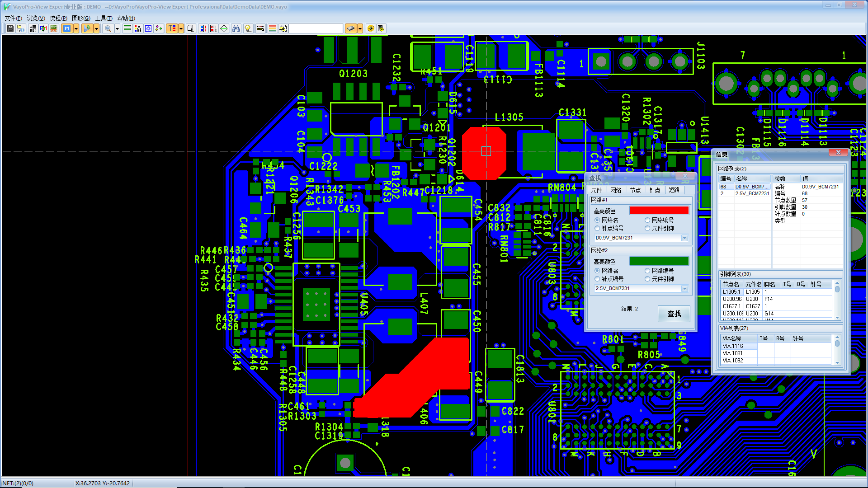Click the crosshair diamond target icon
Viewport: 868px width, 488px height.
[224, 28]
